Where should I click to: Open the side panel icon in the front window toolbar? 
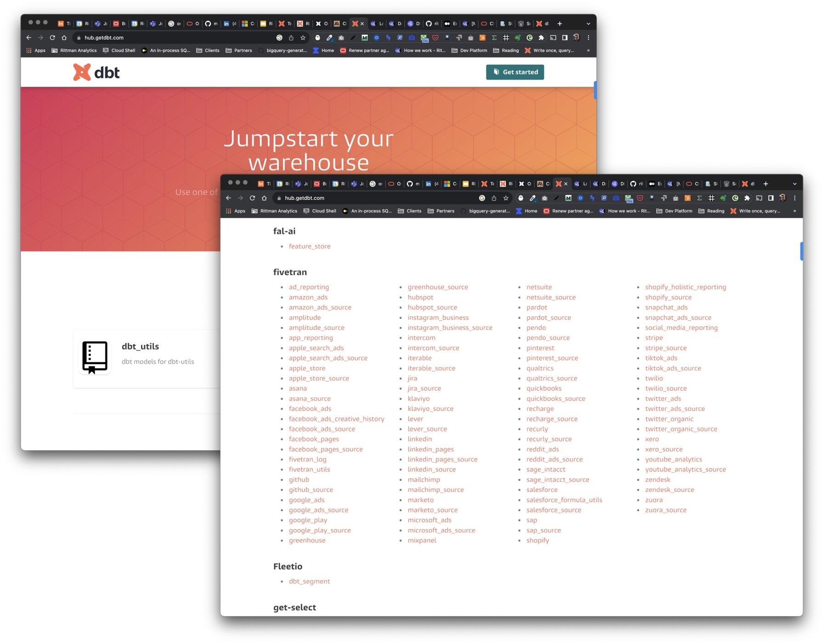click(x=771, y=198)
